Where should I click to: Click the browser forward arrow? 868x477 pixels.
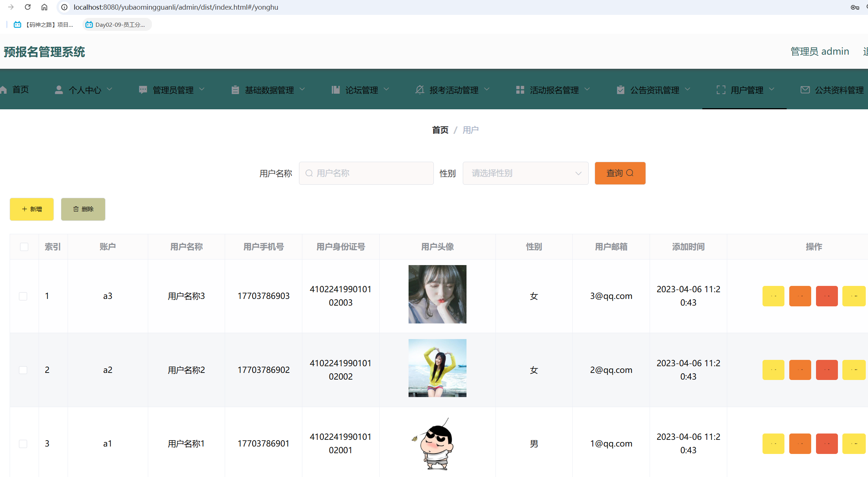(x=11, y=7)
